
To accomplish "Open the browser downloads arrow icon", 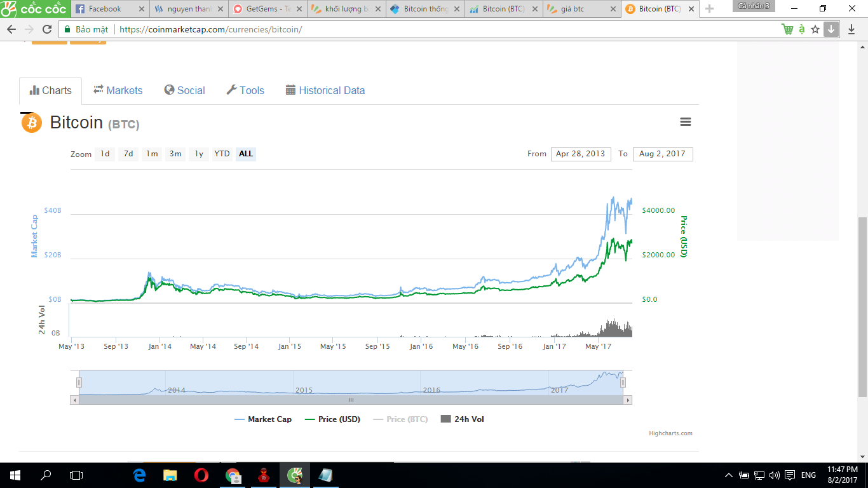I will click(851, 29).
